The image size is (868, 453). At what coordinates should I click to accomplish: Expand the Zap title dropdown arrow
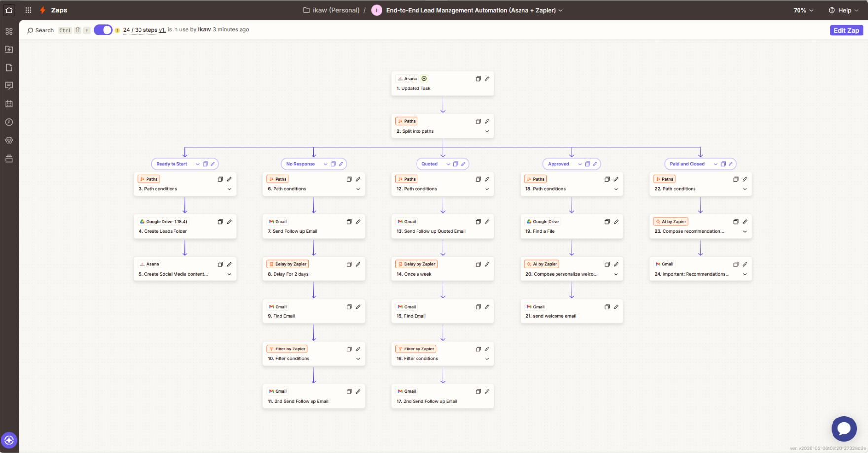pyautogui.click(x=561, y=10)
